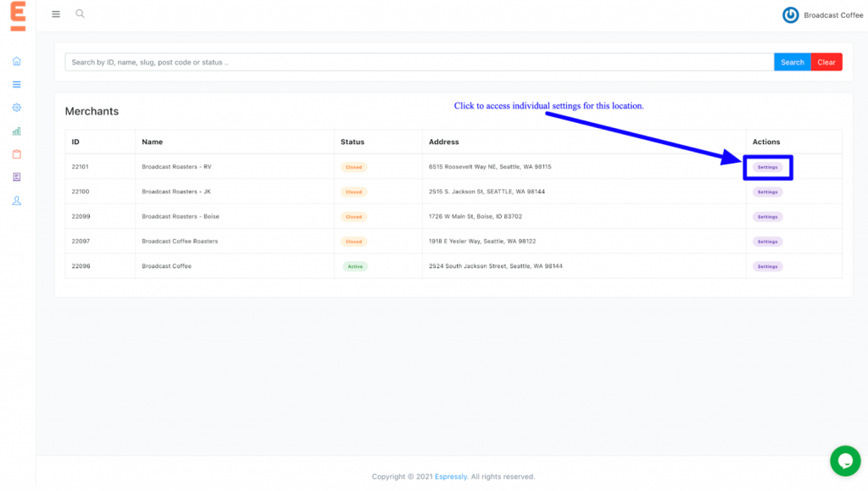Open sidebar gear settings icon

[x=17, y=108]
